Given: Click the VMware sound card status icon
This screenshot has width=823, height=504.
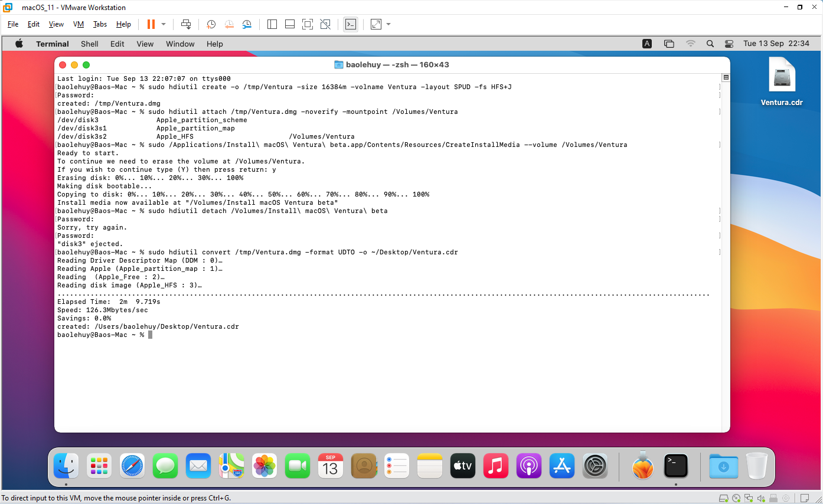Looking at the screenshot, I should [x=762, y=498].
